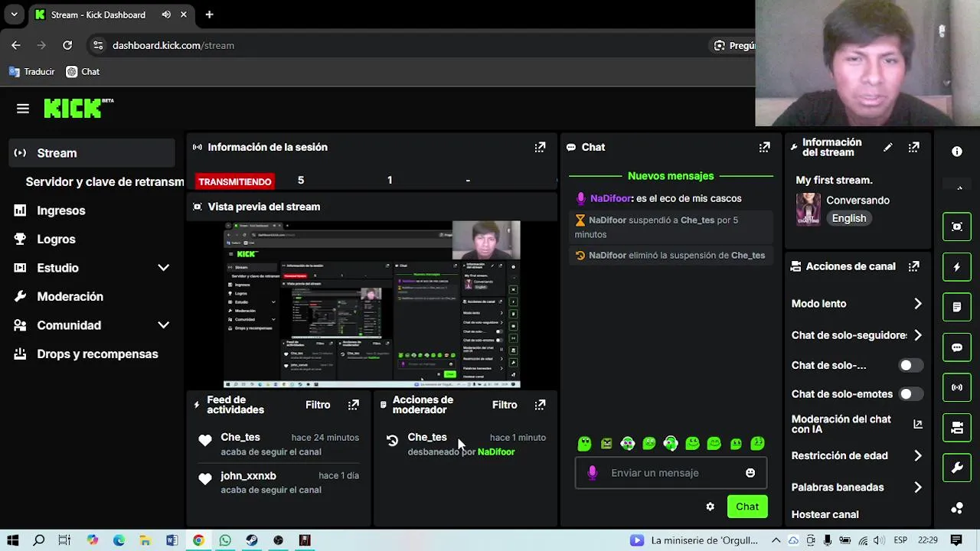Click Hostear canal
The image size is (980, 551).
[825, 514]
